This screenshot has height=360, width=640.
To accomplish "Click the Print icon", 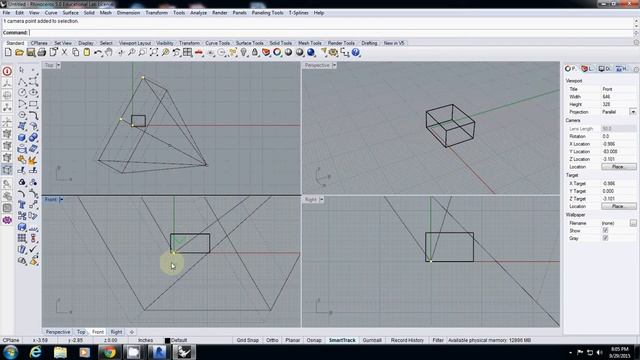I will click(x=42, y=52).
